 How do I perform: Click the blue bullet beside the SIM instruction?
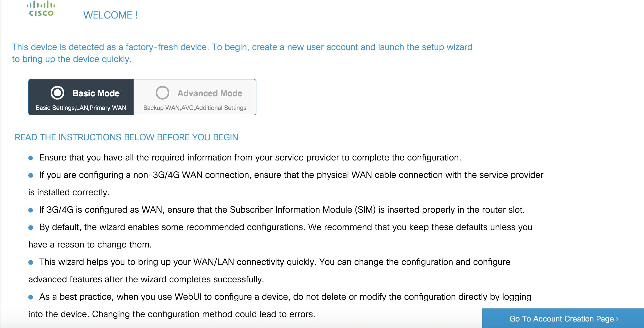[31, 209]
